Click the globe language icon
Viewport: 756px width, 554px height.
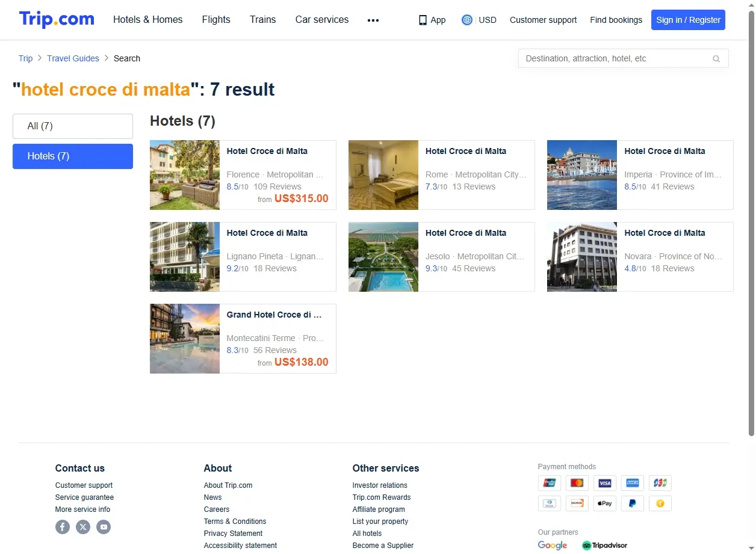467,20
